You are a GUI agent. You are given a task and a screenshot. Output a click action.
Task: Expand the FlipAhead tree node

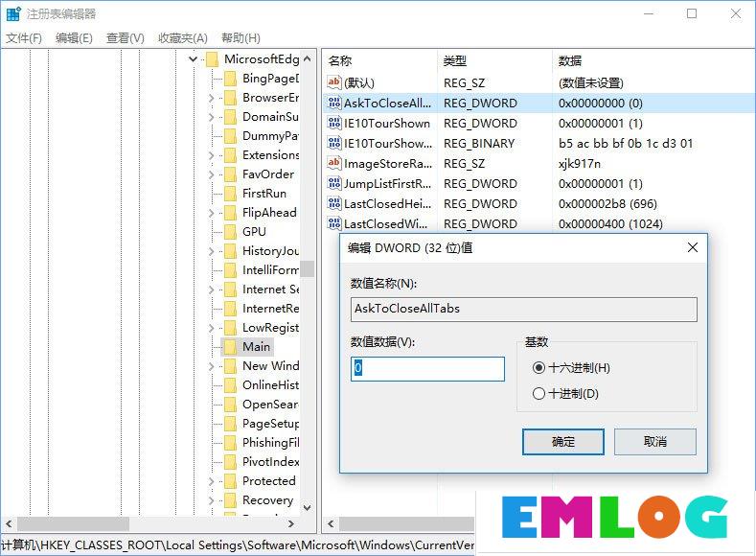[211, 213]
